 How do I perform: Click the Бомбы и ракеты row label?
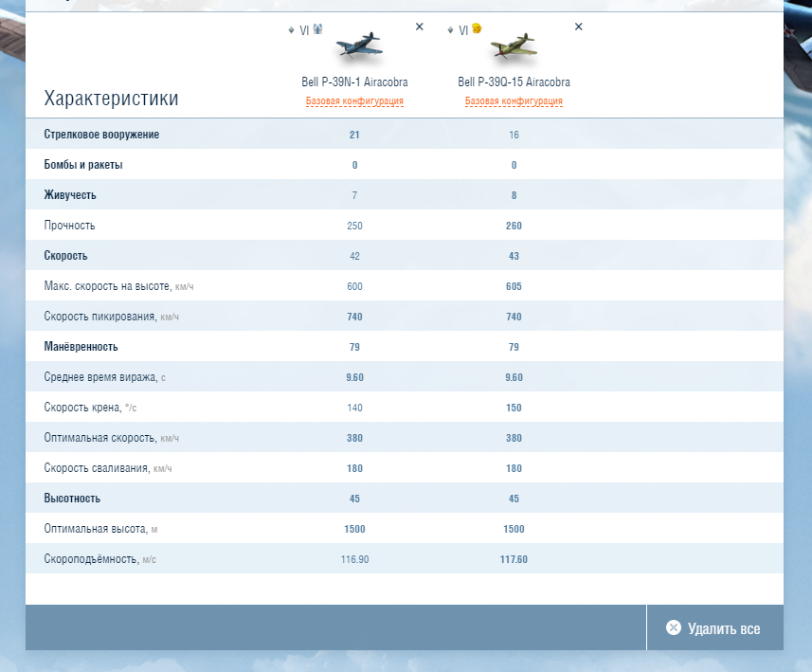click(83, 165)
